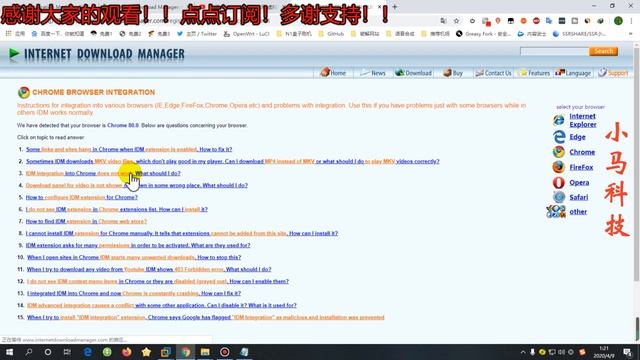Open question 8 about installing IDM extension manually
Viewport: 640px width, 360px height.
coord(182,233)
